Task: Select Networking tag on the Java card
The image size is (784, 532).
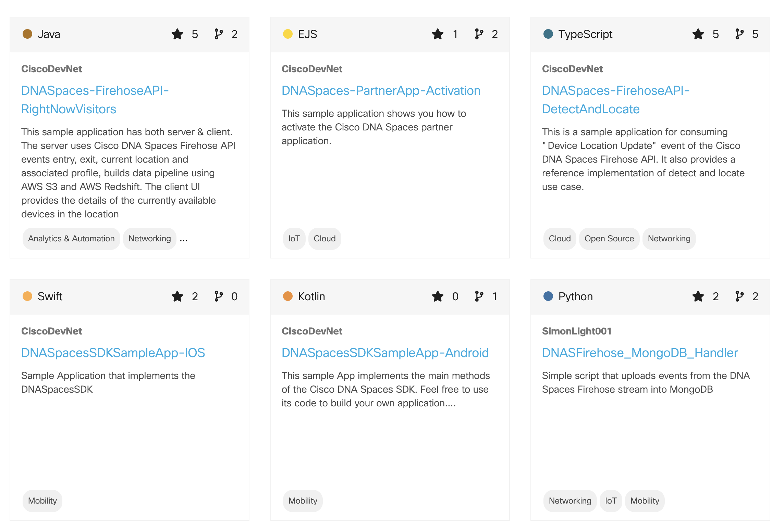Action: tap(149, 239)
